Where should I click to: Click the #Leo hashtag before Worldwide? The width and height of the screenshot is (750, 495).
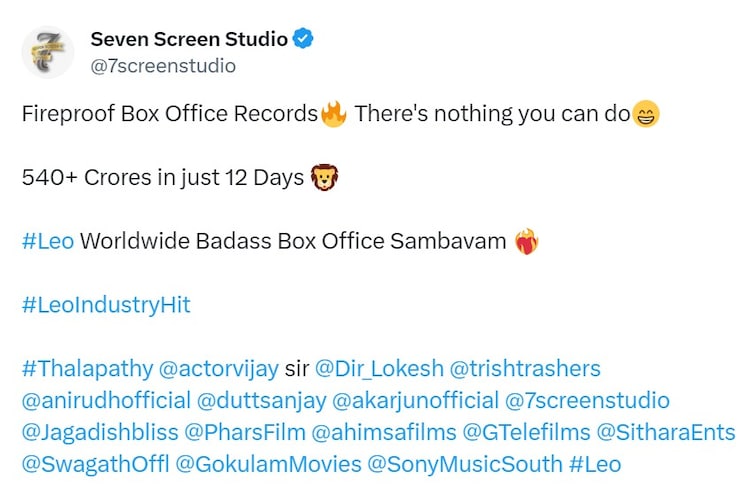(47, 241)
